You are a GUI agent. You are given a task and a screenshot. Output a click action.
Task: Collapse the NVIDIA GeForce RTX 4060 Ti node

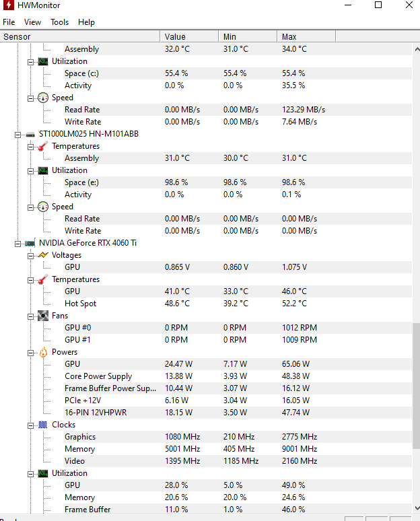[17, 244]
